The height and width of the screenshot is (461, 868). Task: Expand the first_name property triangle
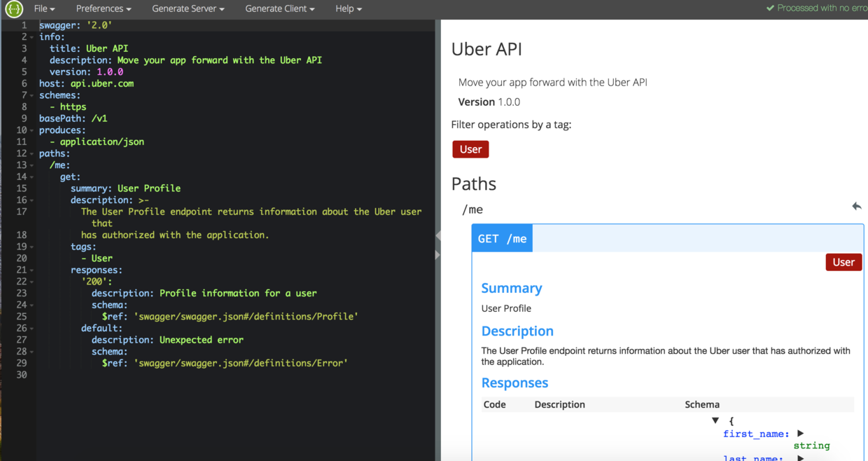(x=801, y=434)
